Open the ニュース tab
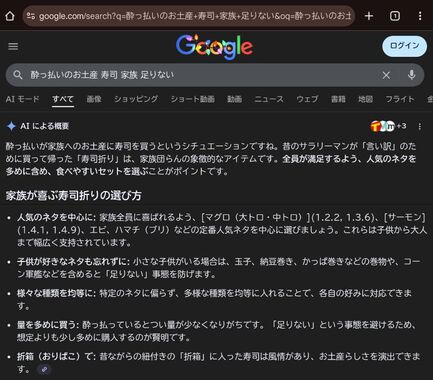433x380 pixels. pos(269,99)
